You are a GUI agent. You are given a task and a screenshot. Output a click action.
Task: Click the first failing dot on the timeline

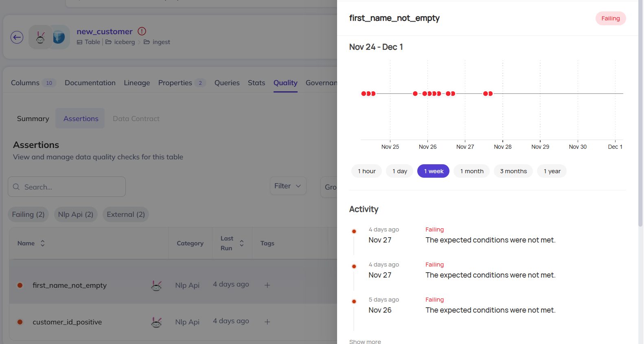point(364,94)
